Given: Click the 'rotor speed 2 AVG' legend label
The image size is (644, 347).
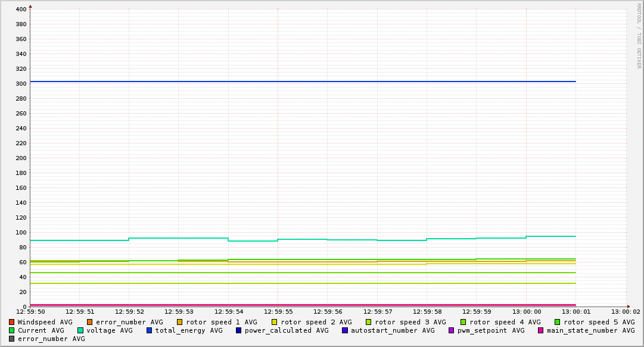Looking at the screenshot, I should pos(316,322).
